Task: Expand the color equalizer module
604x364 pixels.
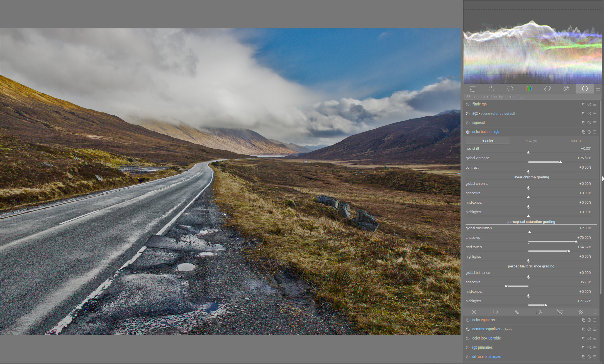Action: (484, 320)
